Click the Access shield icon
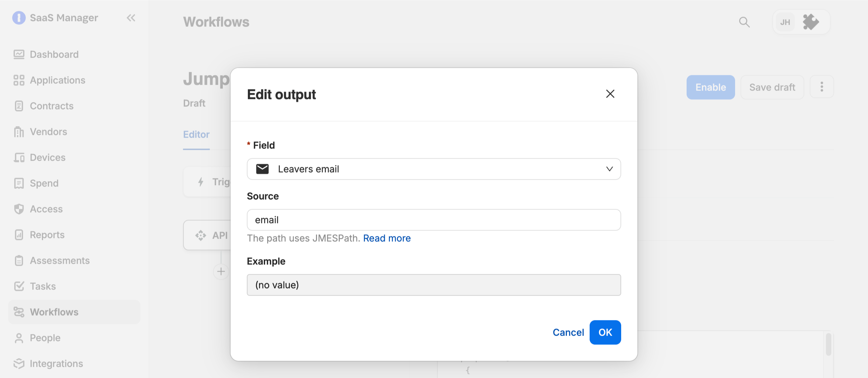Viewport: 868px width, 378px height. [x=19, y=209]
